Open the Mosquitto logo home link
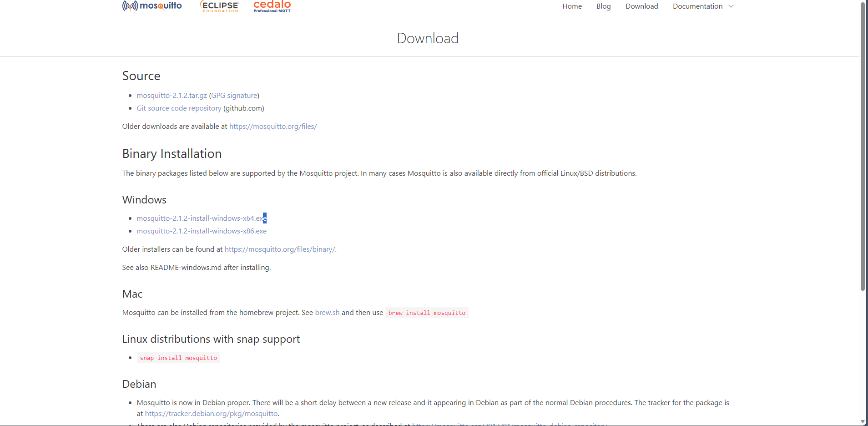 (x=152, y=6)
